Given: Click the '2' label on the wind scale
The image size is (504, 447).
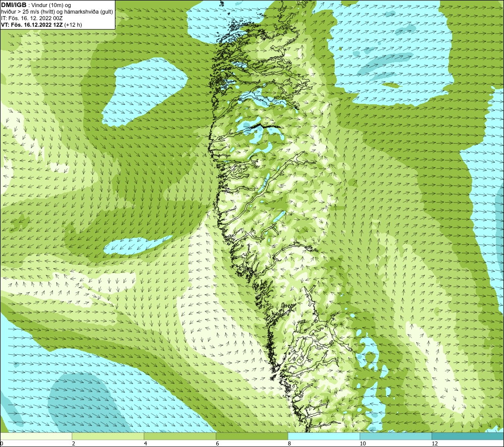Looking at the screenshot, I should pos(74,444).
